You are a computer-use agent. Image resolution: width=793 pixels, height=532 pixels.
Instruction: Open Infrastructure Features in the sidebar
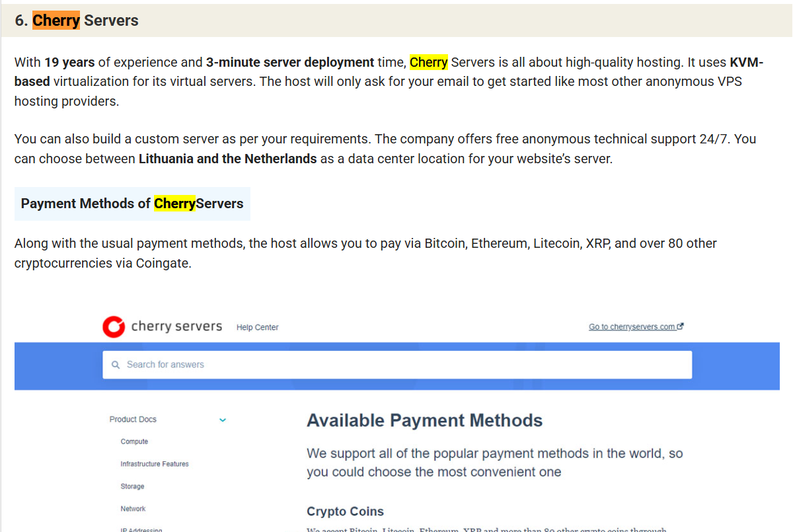coord(154,464)
